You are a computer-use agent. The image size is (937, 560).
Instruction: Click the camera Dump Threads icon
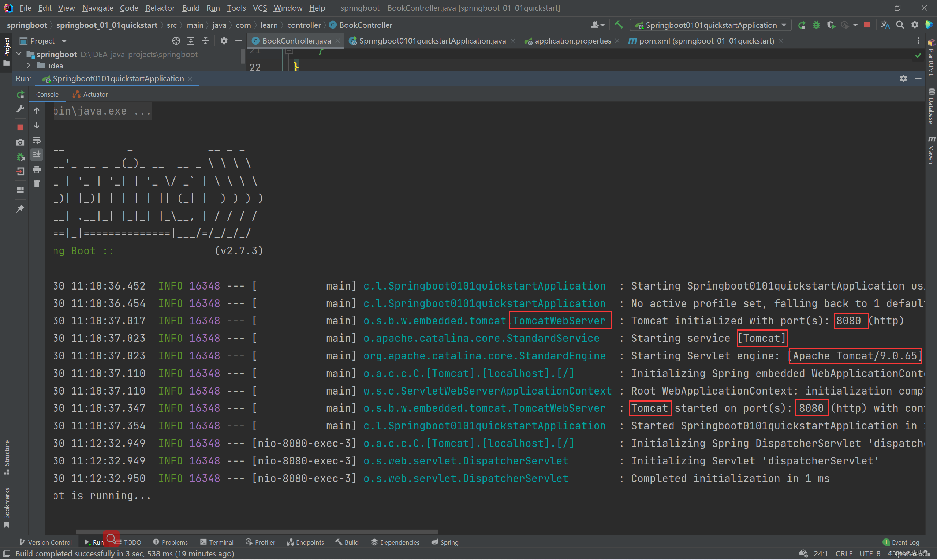pos(20,142)
